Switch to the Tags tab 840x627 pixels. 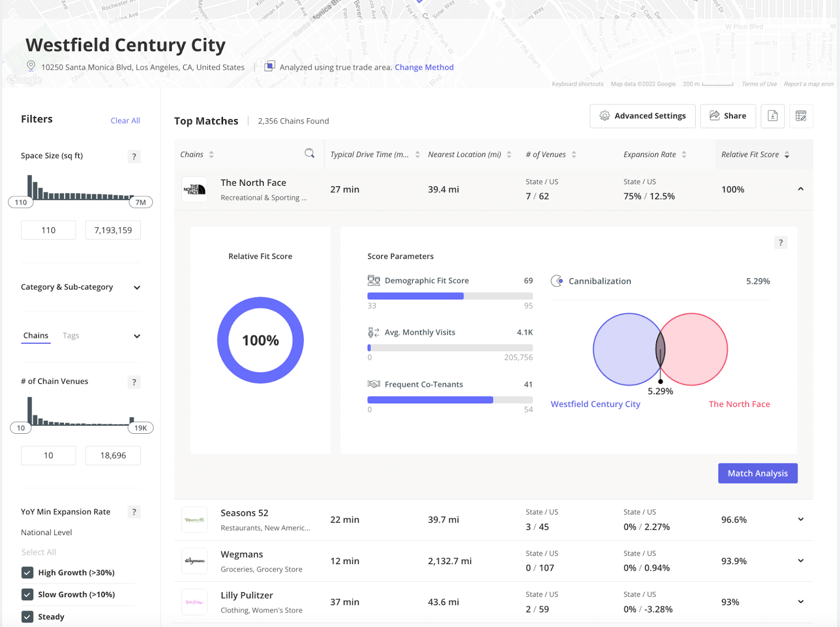pyautogui.click(x=71, y=336)
